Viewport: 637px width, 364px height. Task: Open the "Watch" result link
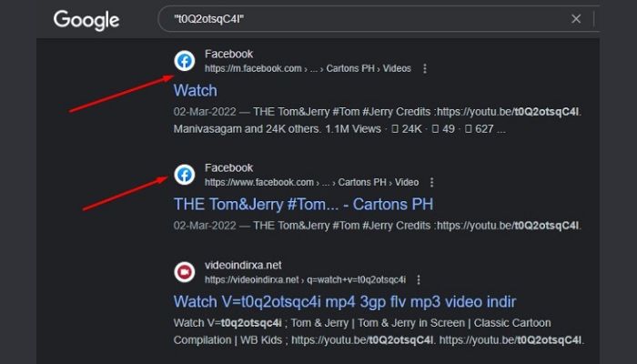tap(196, 90)
